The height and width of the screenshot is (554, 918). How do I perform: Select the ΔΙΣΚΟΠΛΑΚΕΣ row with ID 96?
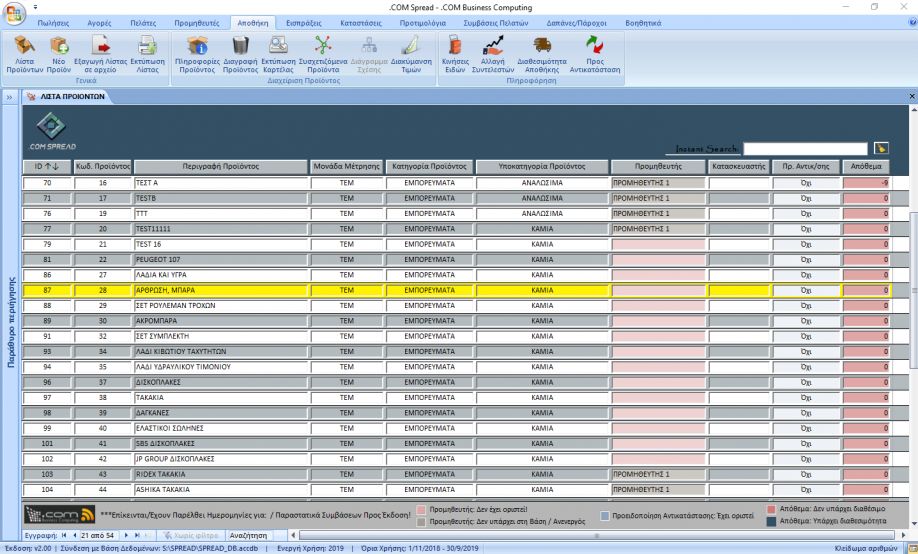tap(221, 382)
